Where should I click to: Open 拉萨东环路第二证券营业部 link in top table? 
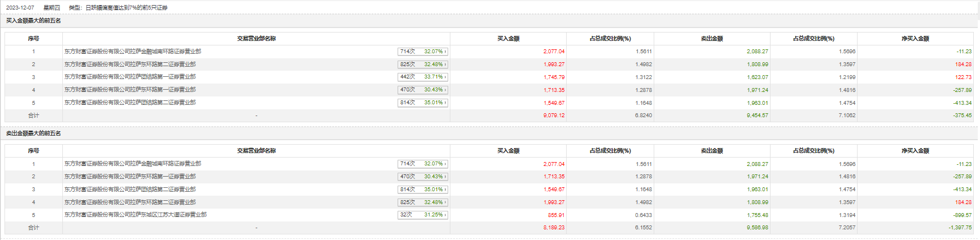pyautogui.click(x=130, y=64)
